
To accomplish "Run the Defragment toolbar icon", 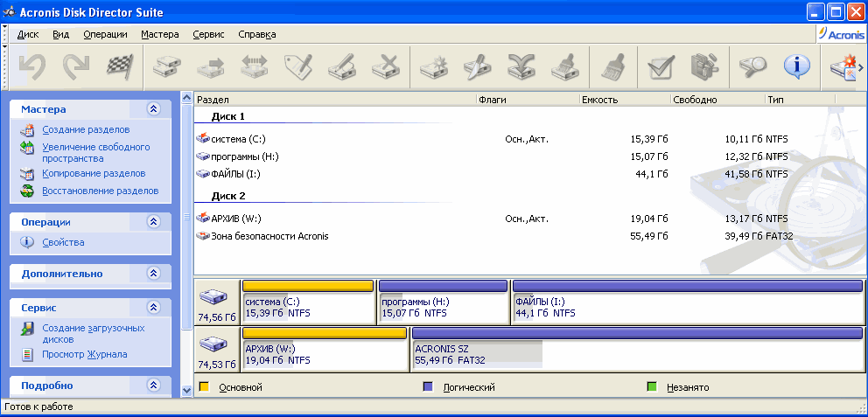I will click(704, 67).
